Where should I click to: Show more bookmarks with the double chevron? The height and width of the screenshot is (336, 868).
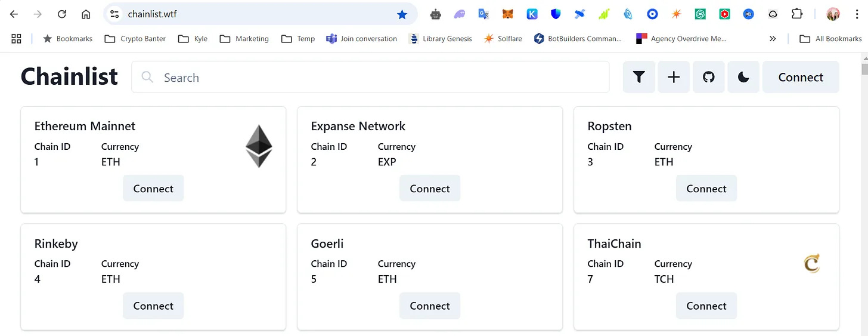coord(773,39)
